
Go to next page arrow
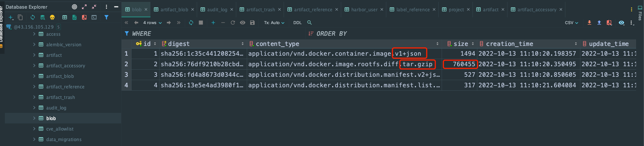coord(169,23)
